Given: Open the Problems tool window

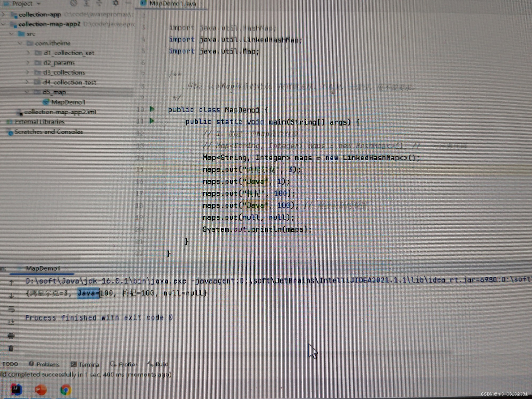Looking at the screenshot, I should [x=44, y=364].
